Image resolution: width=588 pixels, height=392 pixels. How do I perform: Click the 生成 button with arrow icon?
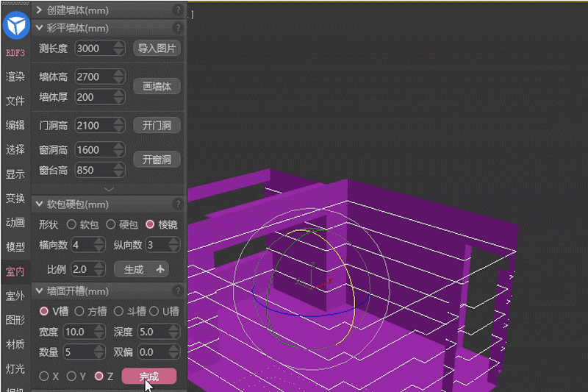coord(146,269)
